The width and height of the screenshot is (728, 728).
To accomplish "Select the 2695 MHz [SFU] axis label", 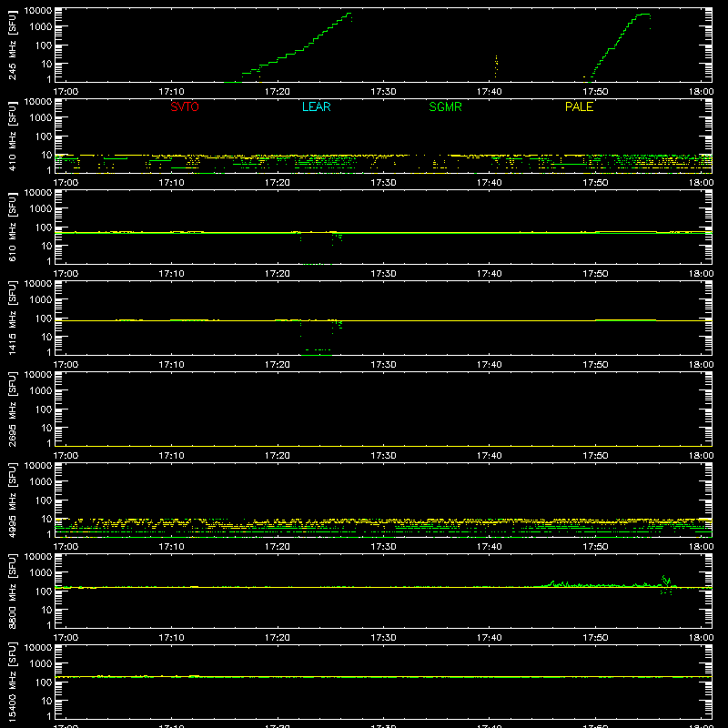I will 12,409.
